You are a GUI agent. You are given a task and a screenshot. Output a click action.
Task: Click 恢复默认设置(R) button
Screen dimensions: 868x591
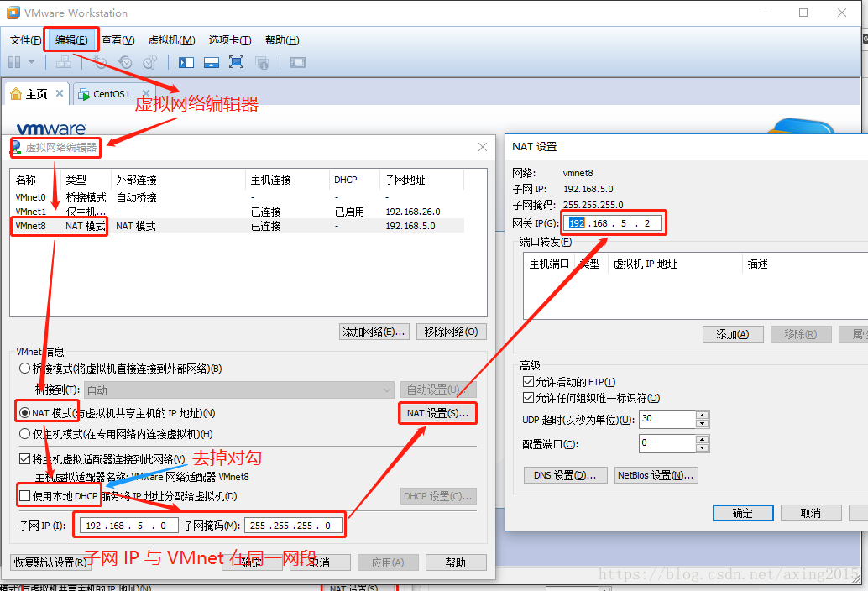coord(50,562)
